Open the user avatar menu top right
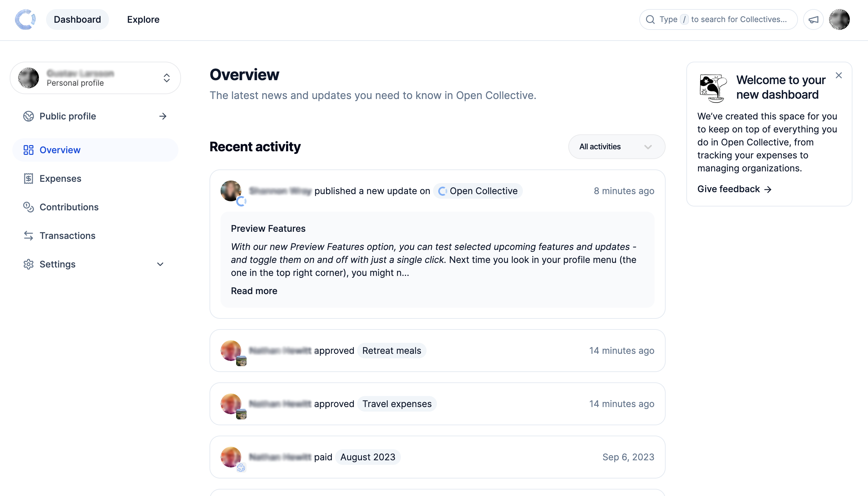This screenshot has height=496, width=868. (x=839, y=19)
